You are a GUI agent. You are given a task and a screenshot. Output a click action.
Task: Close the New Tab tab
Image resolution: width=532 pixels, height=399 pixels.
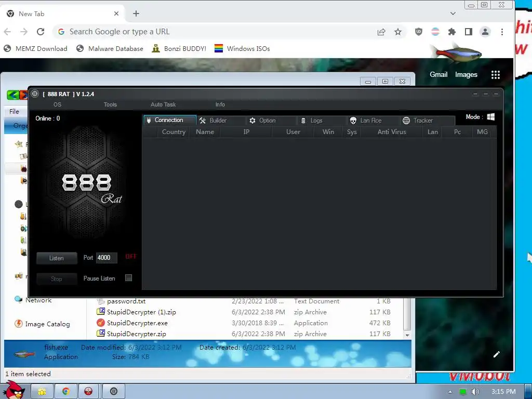tap(116, 14)
